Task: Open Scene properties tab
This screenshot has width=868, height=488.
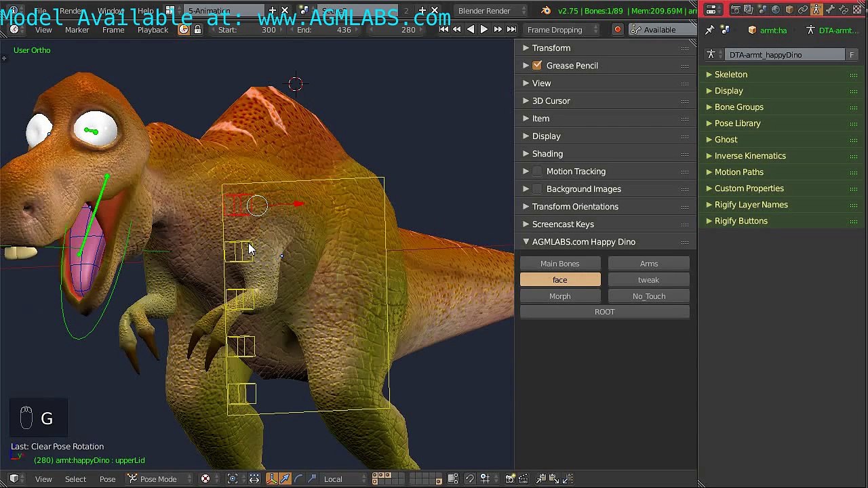Action: tap(763, 9)
